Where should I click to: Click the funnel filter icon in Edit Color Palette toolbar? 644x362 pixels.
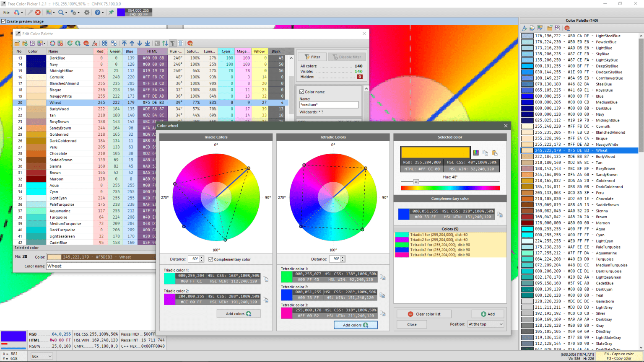click(x=172, y=43)
